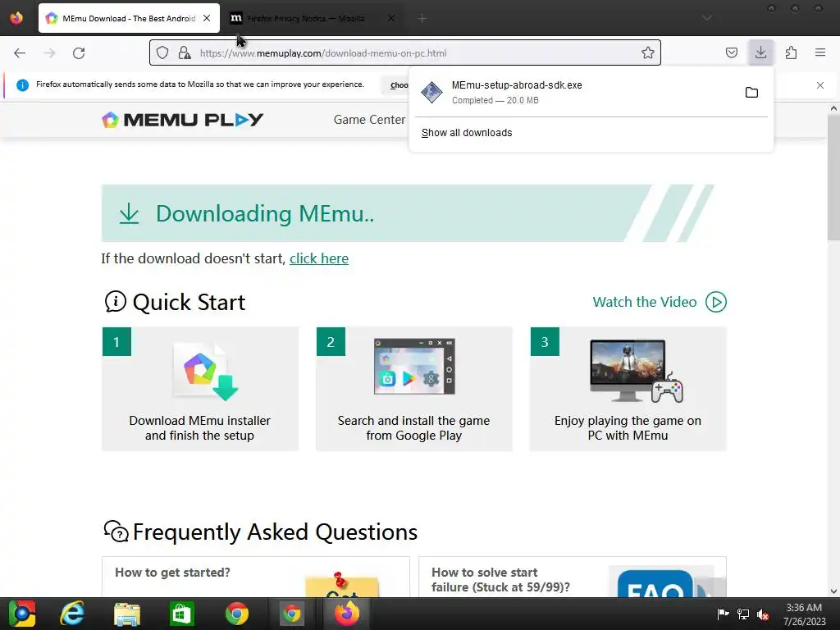Click the FAQ chat bubble icon
The height and width of the screenshot is (630, 840).
point(116,532)
